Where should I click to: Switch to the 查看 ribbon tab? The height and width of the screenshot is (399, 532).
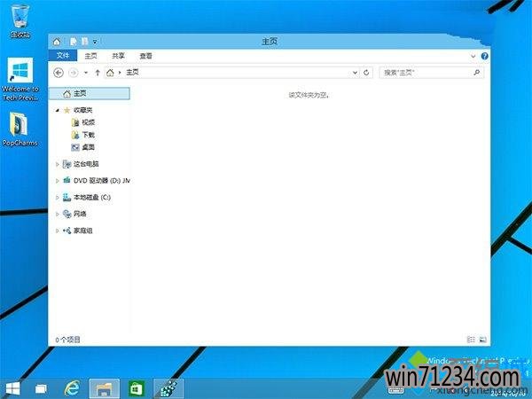coord(146,56)
